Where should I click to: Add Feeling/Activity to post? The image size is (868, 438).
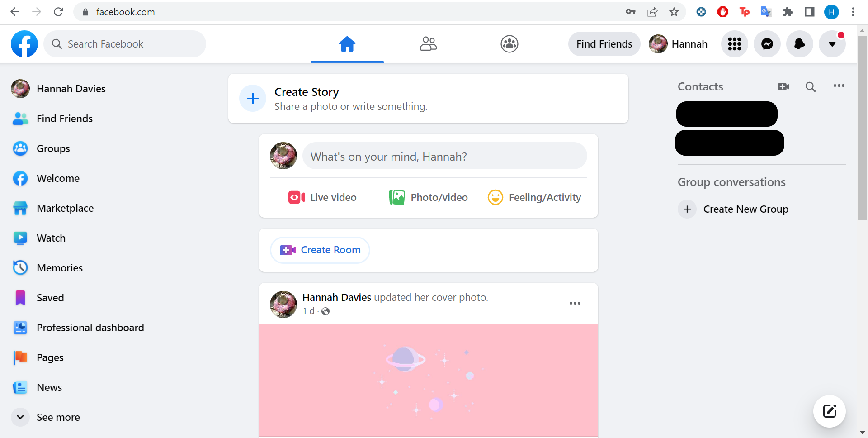pyautogui.click(x=534, y=197)
